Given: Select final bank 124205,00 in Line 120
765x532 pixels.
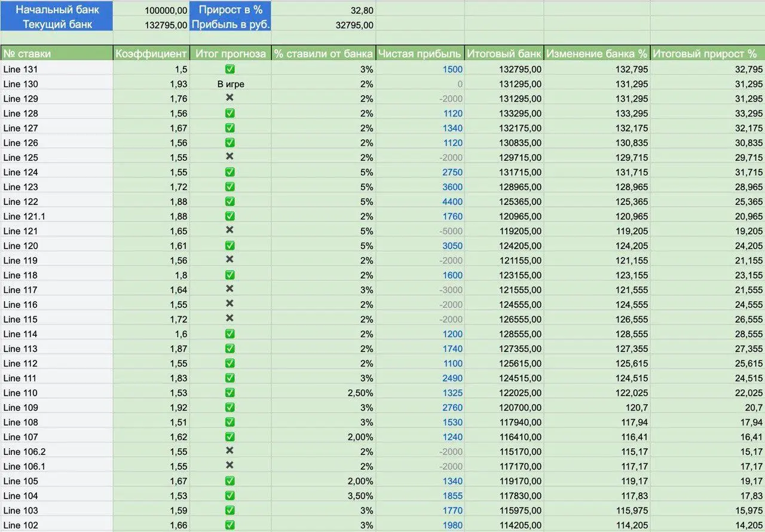Looking at the screenshot, I should pyautogui.click(x=520, y=246).
